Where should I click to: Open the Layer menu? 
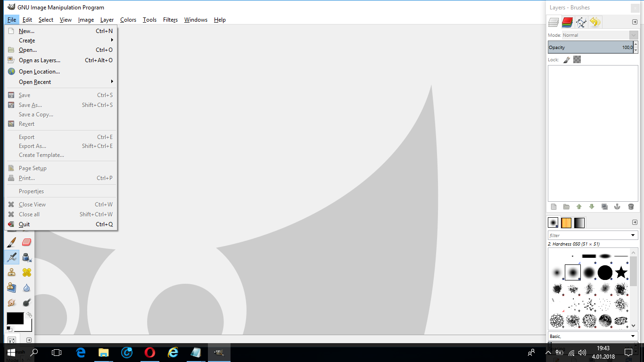coord(107,20)
